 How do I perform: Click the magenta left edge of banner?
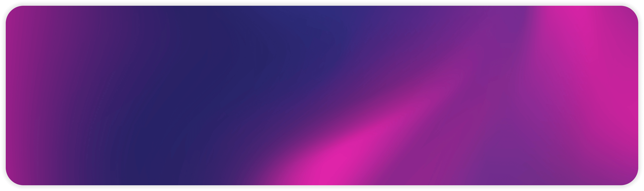(11, 95)
